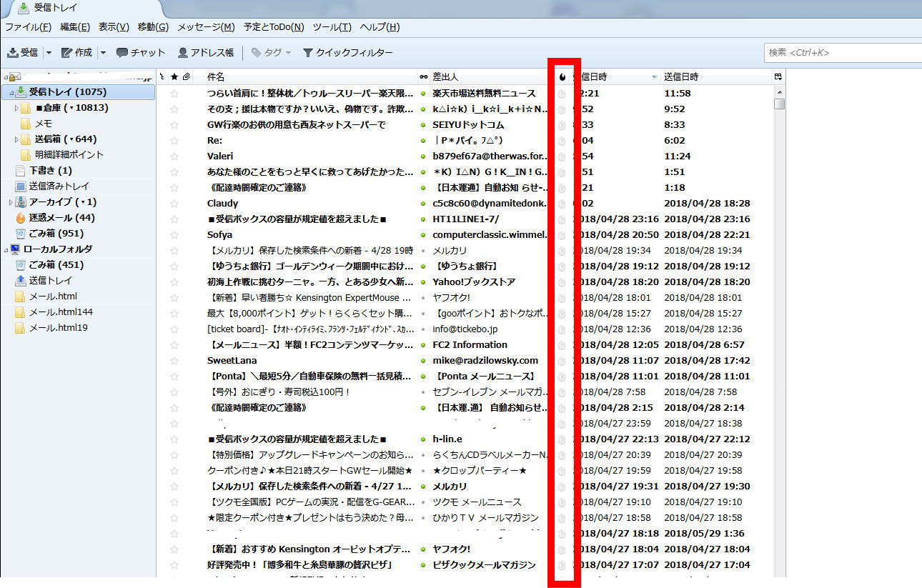Image resolution: width=922 pixels, height=588 pixels.
Task: Mark the Valeri message as junk
Action: click(562, 156)
